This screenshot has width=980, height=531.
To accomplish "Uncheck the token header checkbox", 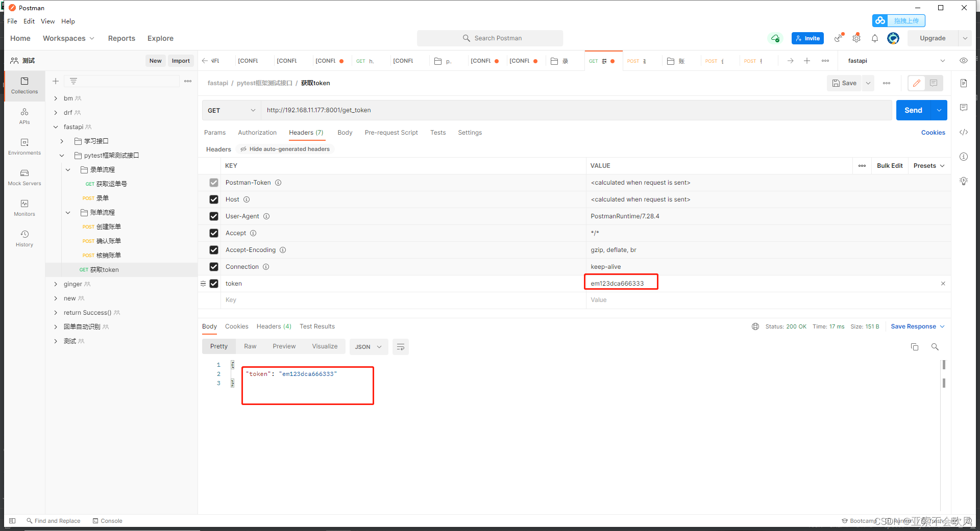I will [214, 284].
